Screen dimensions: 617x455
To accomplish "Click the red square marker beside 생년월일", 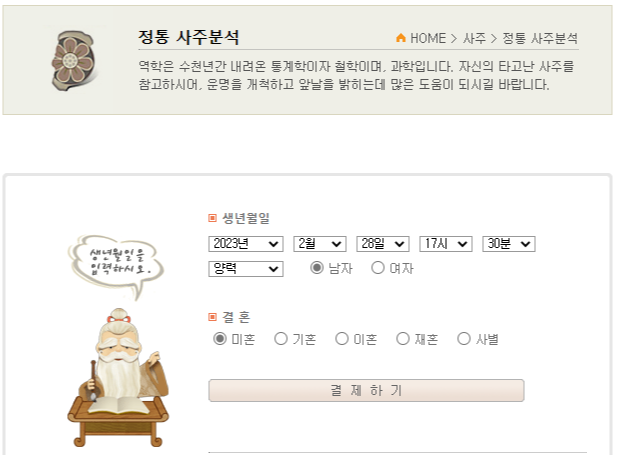I will pyautogui.click(x=212, y=218).
